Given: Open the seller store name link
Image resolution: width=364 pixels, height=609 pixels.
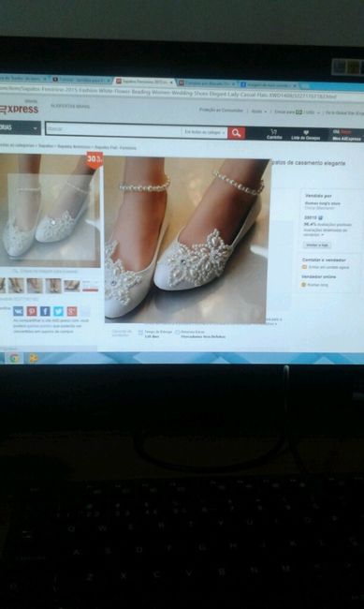Looking at the screenshot, I should coord(323,203).
